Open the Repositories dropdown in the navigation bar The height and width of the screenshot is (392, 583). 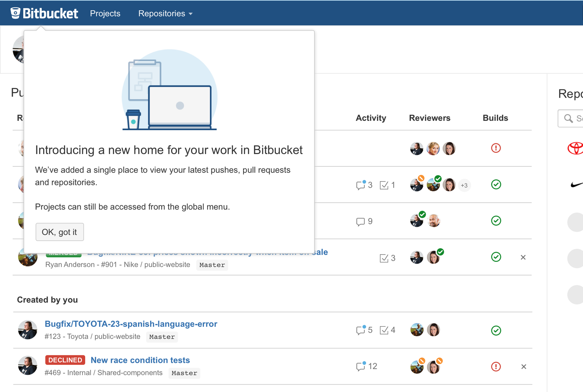(x=165, y=13)
